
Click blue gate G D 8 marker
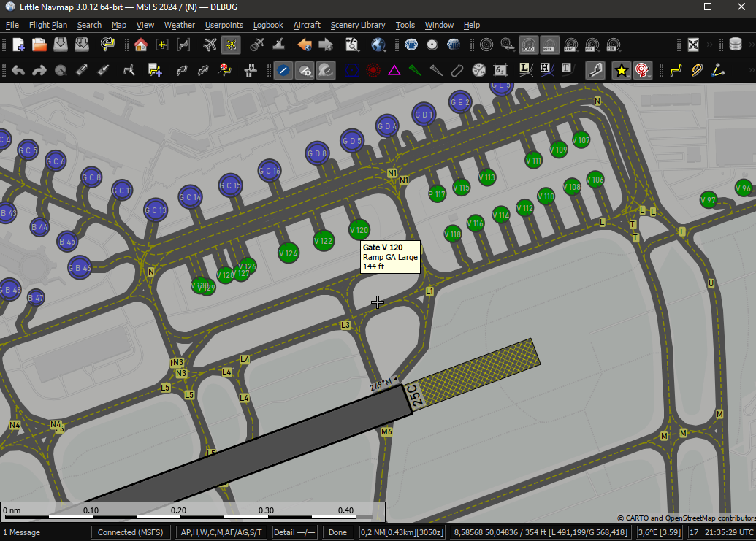tap(317, 153)
